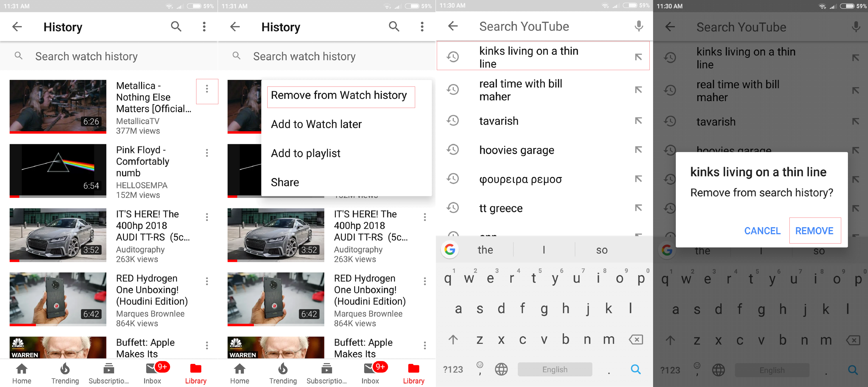868x387 pixels.
Task: Tap Home tab in second screen
Action: click(x=240, y=374)
